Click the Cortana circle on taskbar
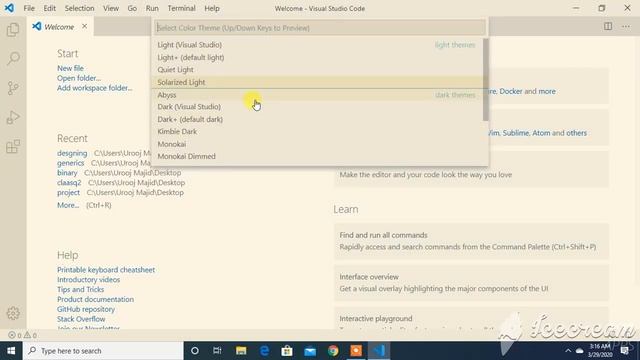 point(195,351)
